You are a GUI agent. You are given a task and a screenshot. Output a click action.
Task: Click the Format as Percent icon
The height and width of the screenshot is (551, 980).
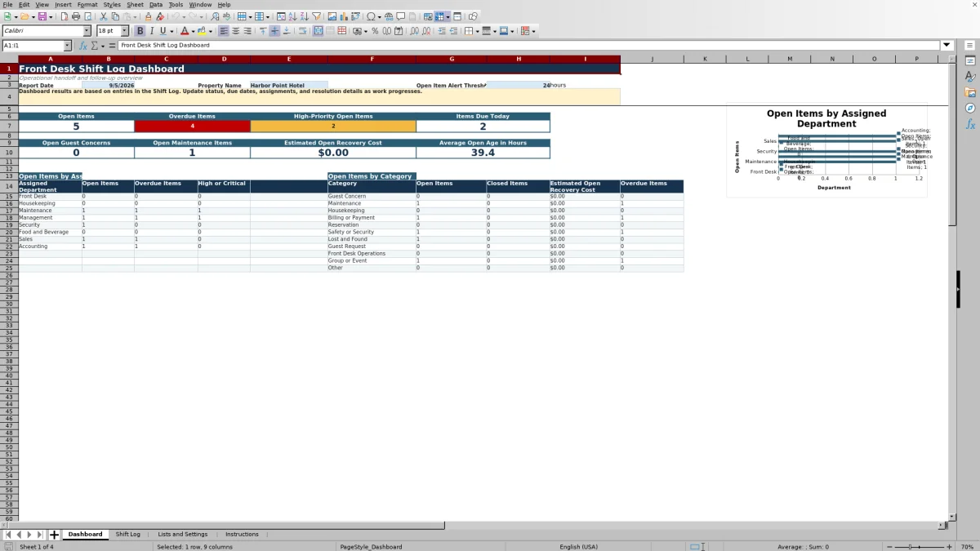tap(375, 31)
